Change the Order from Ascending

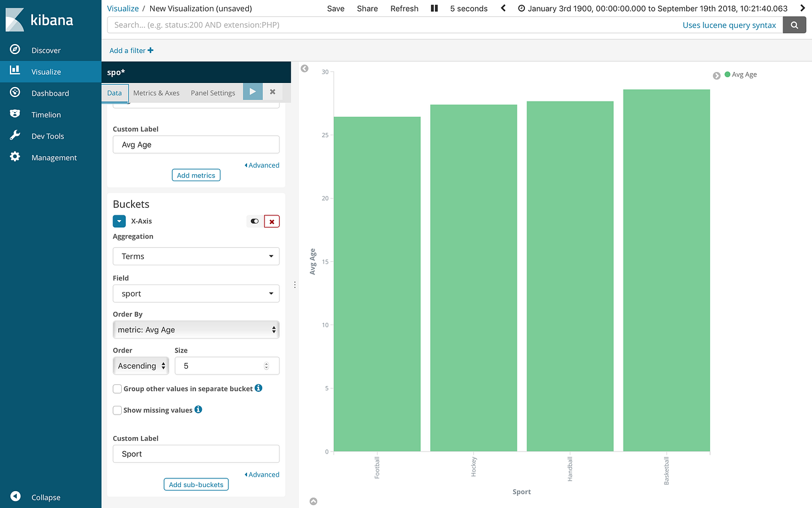[140, 366]
